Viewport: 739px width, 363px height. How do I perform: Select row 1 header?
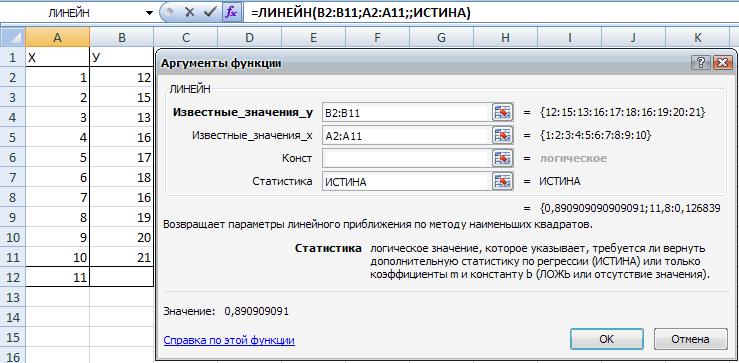tap(12, 58)
